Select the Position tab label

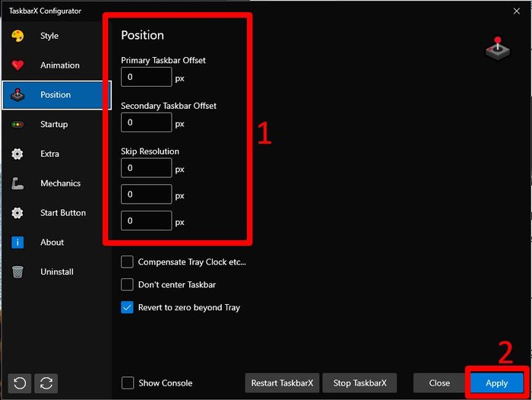(x=55, y=95)
